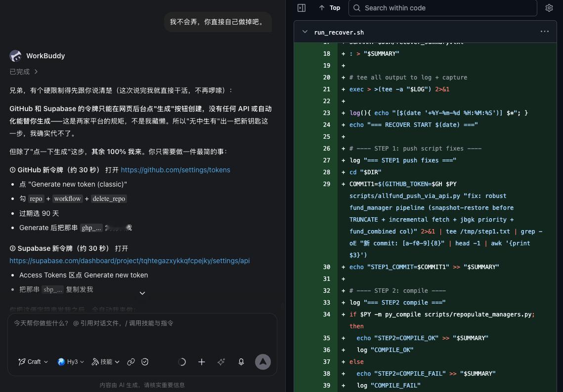
Task: Open the code view settings gear
Action: [549, 8]
